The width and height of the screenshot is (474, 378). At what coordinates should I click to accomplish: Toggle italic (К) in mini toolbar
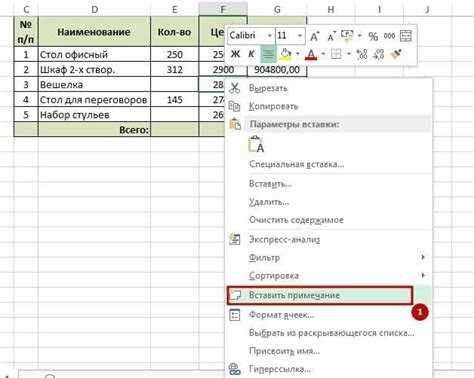252,54
